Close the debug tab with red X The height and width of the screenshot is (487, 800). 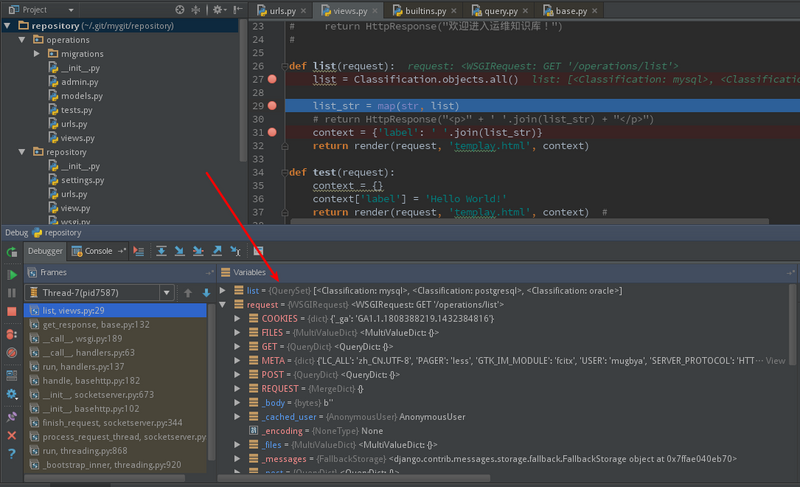click(12, 435)
